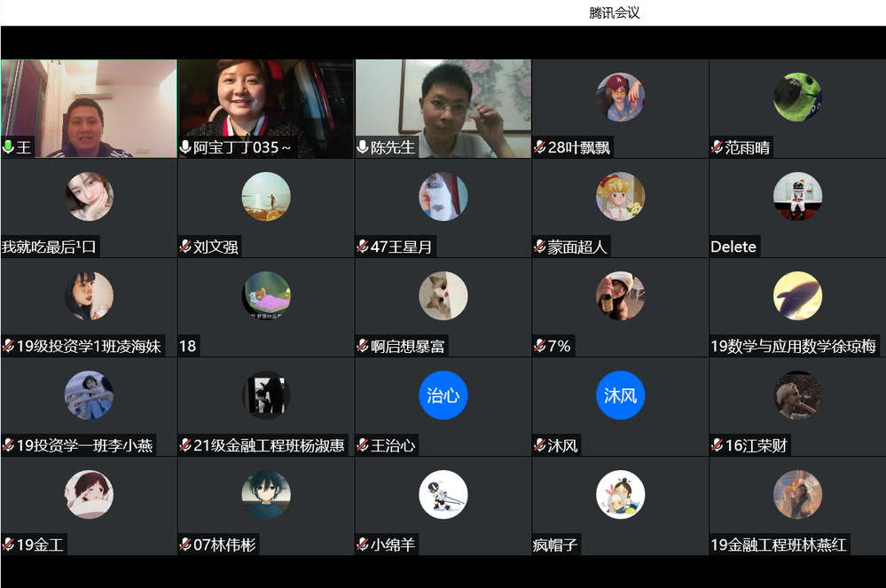Click 蒙面超人's blonde cartoon avatar
886x588 pixels.
point(621,197)
